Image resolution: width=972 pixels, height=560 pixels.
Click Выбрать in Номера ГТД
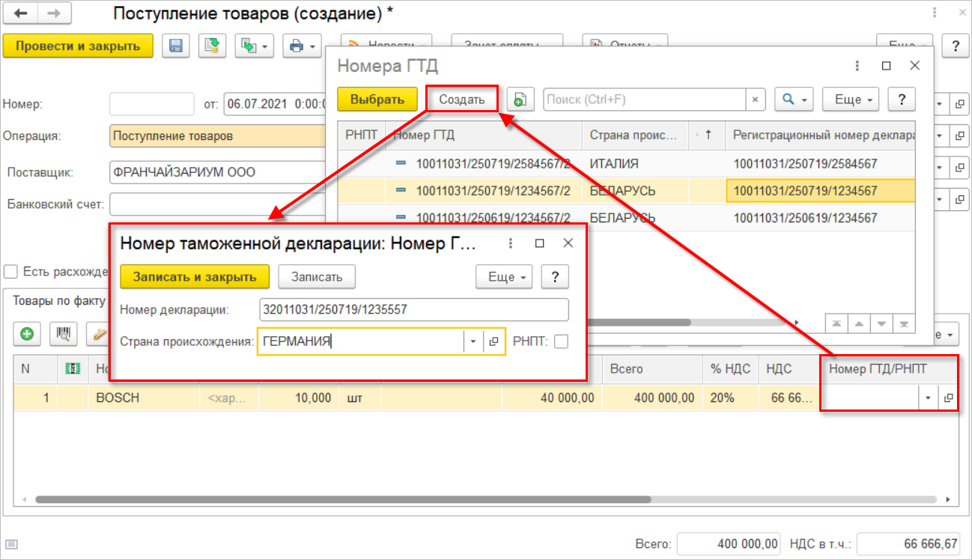click(377, 99)
